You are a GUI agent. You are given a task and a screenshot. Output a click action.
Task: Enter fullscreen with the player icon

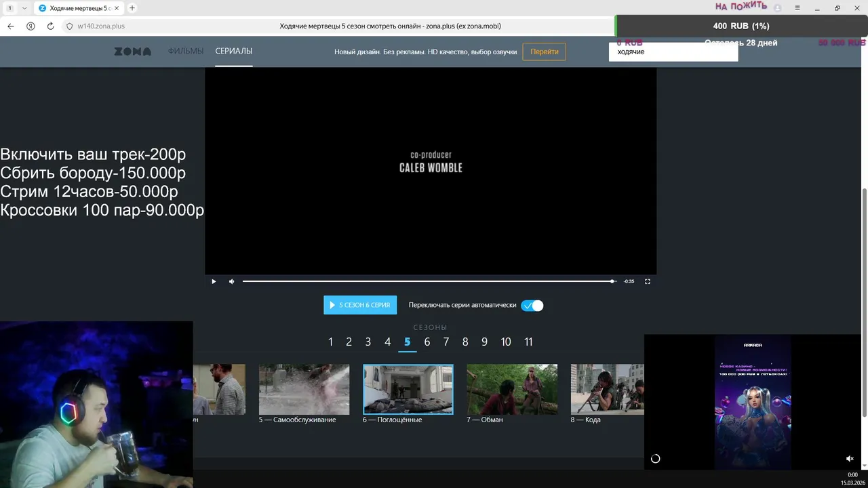click(648, 281)
